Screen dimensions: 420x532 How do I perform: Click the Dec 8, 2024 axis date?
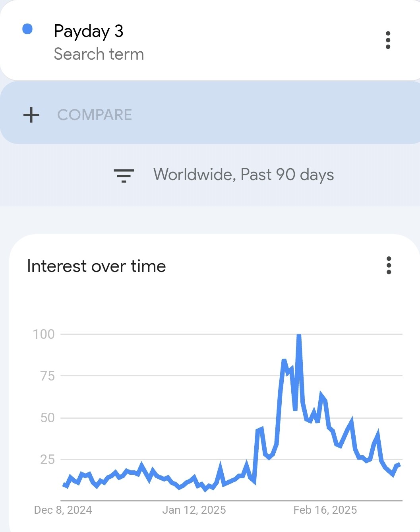63,510
